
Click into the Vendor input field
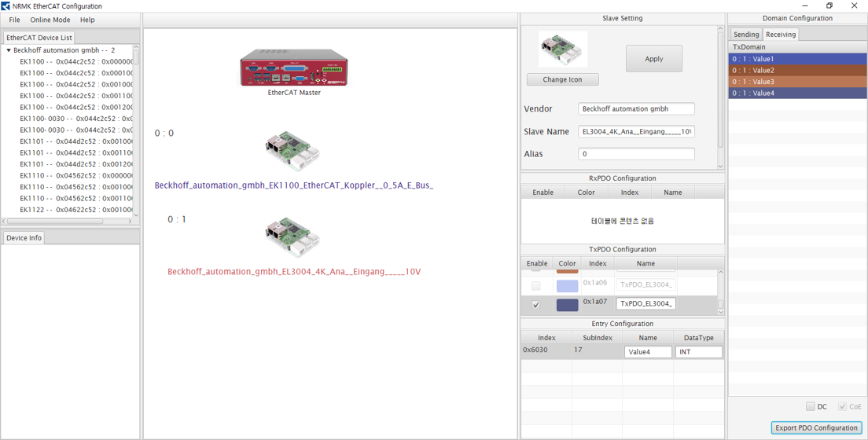(x=636, y=109)
